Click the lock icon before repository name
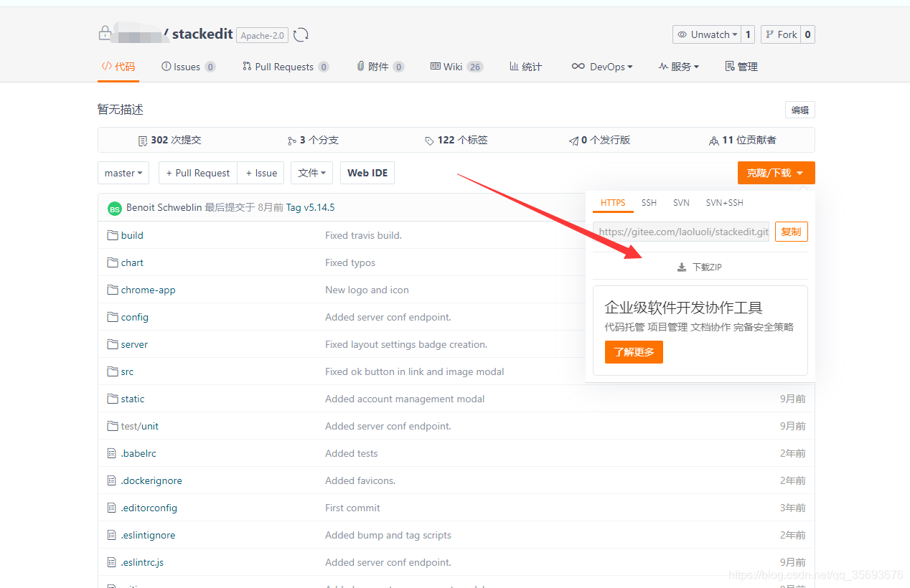The image size is (910, 588). [x=105, y=33]
